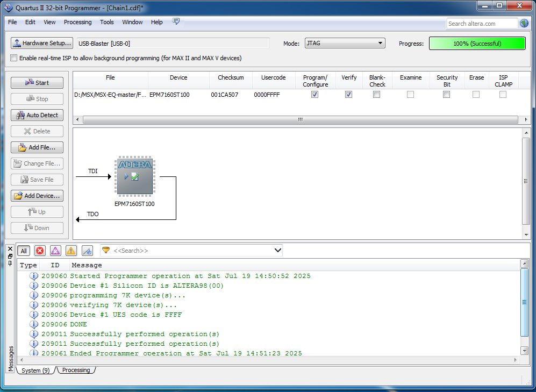Click the funnel filter icon
Viewport: 536px width, 392px height.
click(106, 250)
